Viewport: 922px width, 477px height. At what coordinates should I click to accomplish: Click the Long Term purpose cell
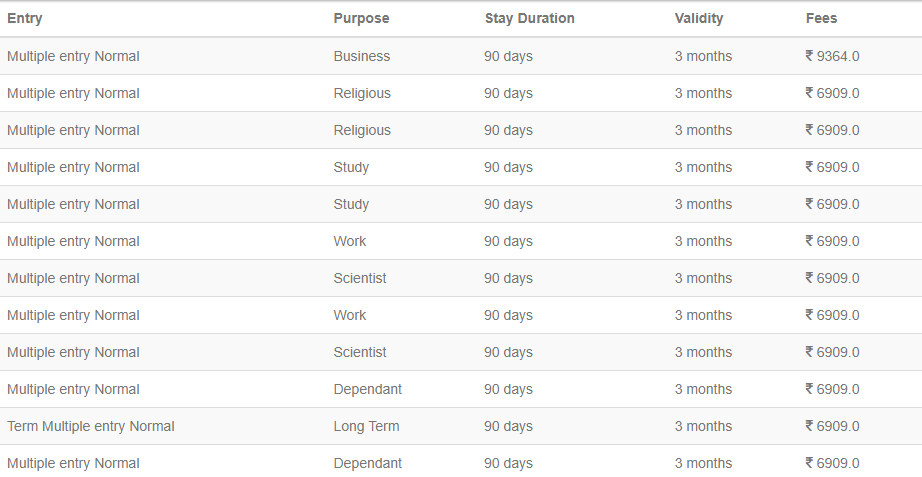click(x=366, y=426)
